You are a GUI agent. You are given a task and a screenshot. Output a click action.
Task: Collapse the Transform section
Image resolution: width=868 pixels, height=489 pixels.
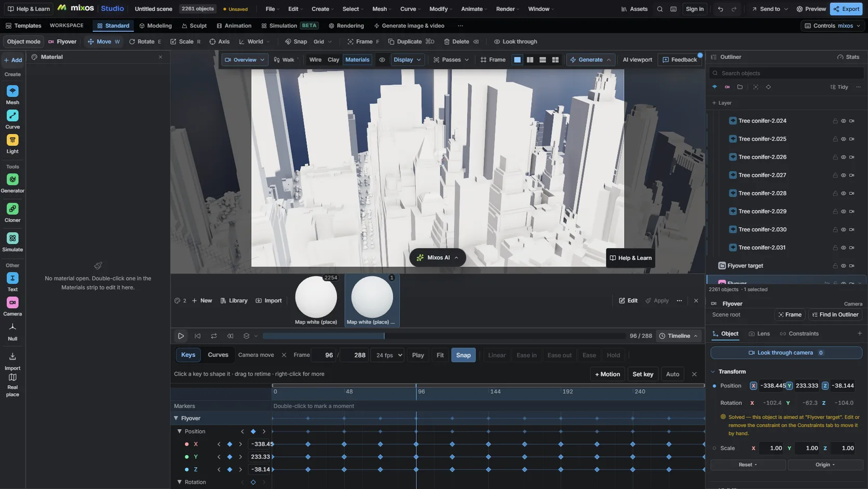[713, 372]
